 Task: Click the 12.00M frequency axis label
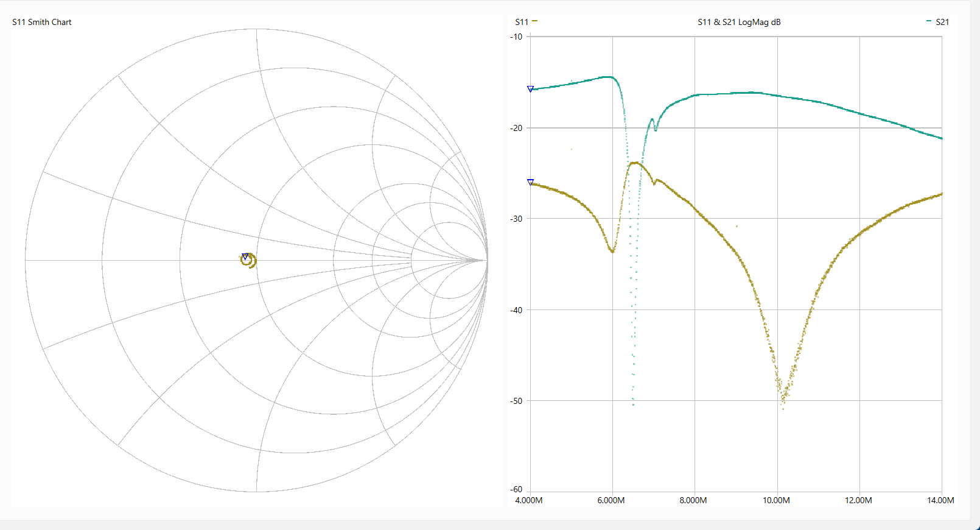(x=858, y=500)
